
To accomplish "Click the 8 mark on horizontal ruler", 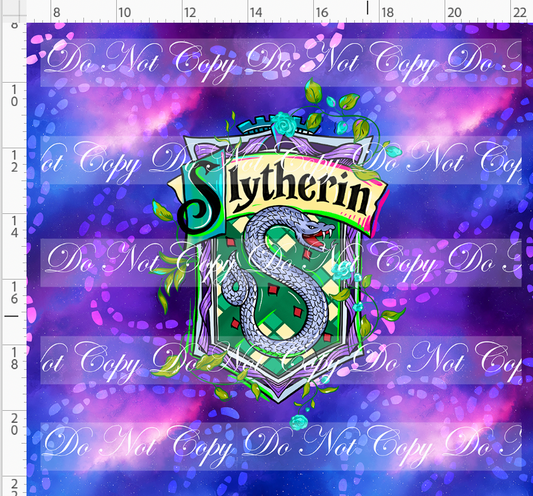I will [x=57, y=13].
